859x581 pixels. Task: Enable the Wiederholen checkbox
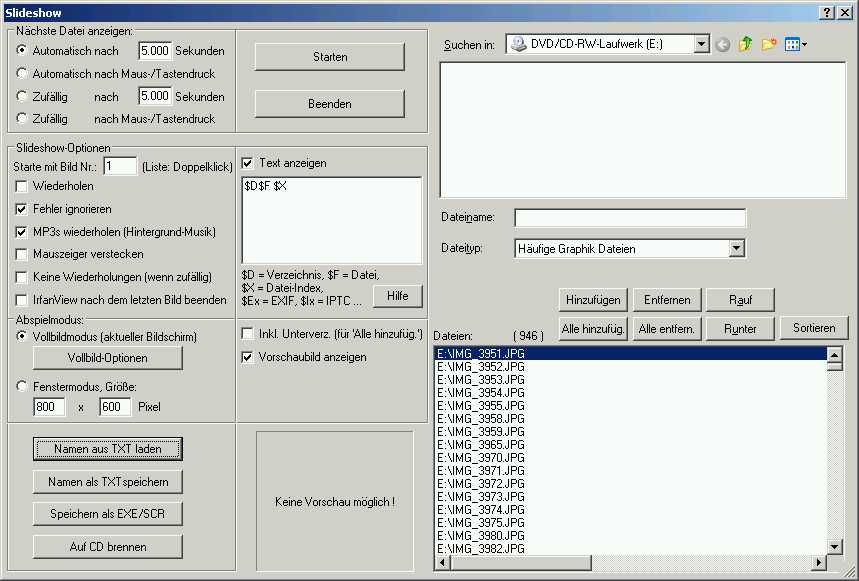[22, 186]
